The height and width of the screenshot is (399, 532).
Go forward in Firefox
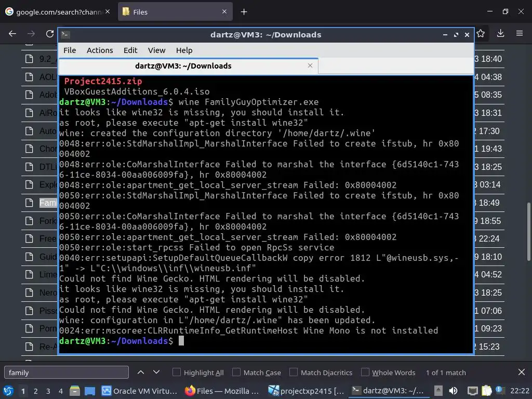point(31,34)
